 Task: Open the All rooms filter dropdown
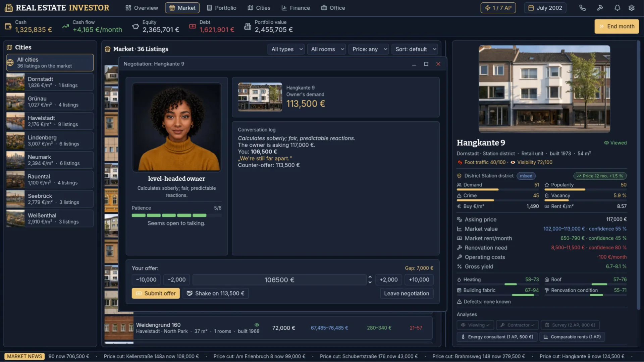pos(327,49)
